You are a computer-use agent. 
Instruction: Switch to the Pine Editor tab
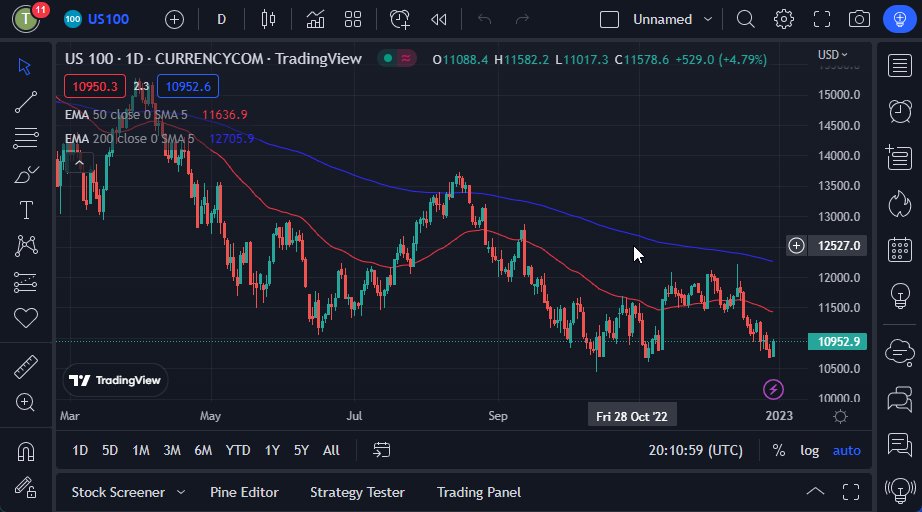click(244, 492)
